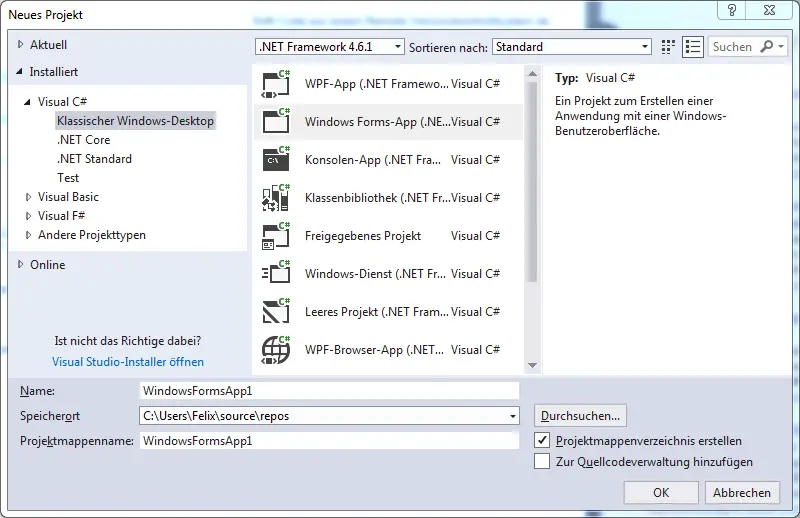Select the Windows-Dienst template text
Viewport: 800px width, 518px height.
pos(375,274)
